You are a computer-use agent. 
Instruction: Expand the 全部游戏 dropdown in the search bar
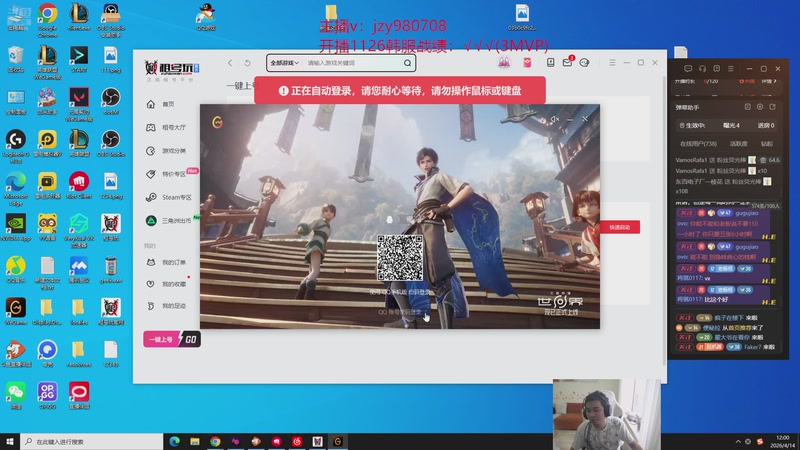tap(284, 63)
